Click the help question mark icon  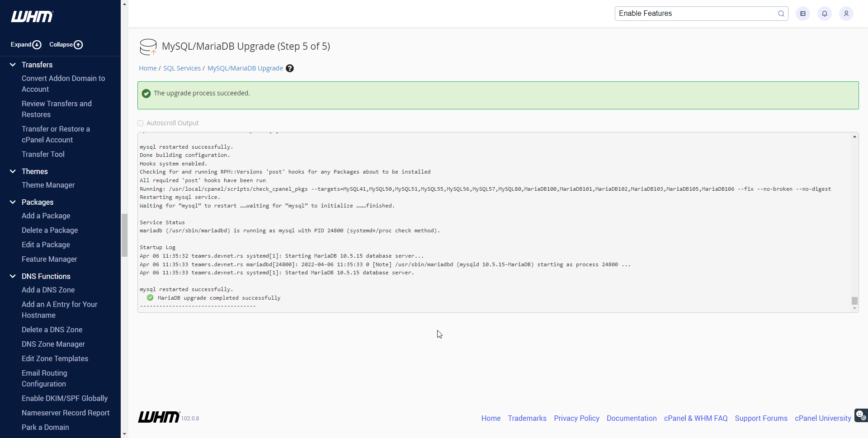click(290, 68)
